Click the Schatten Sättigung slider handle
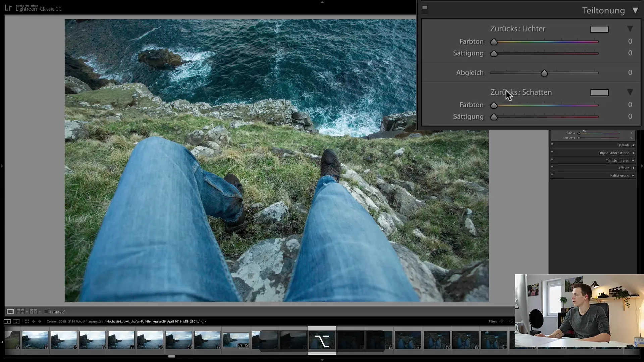This screenshot has width=644, height=362. (494, 117)
